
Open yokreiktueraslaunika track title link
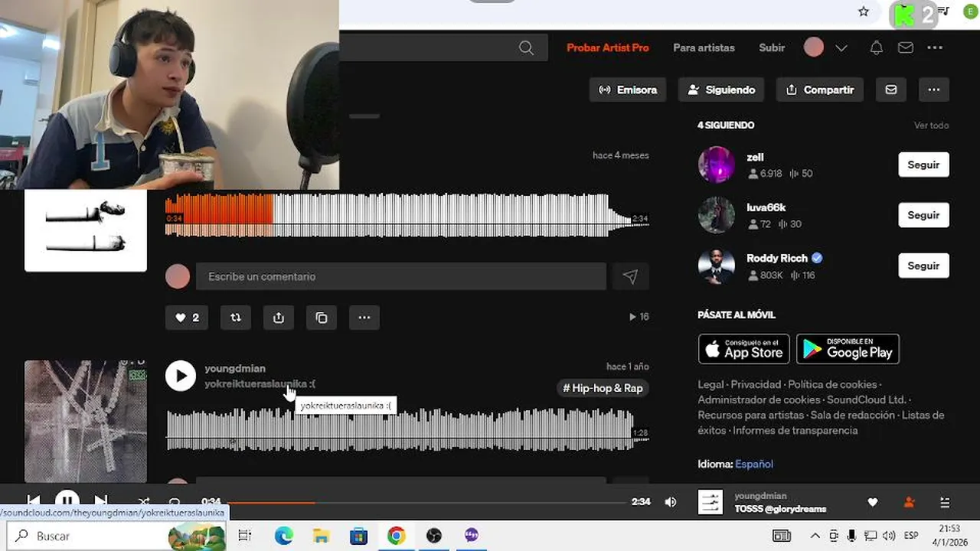pos(260,383)
